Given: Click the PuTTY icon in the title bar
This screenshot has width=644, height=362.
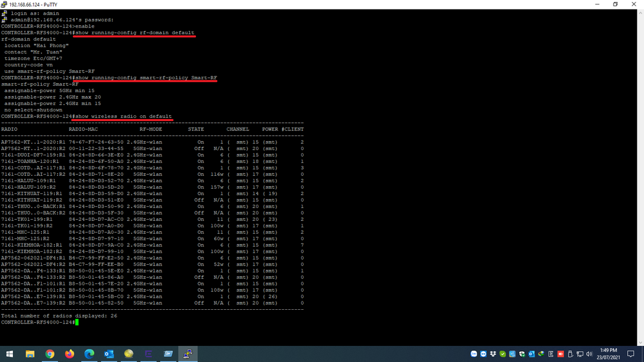Looking at the screenshot, I should (5, 4).
